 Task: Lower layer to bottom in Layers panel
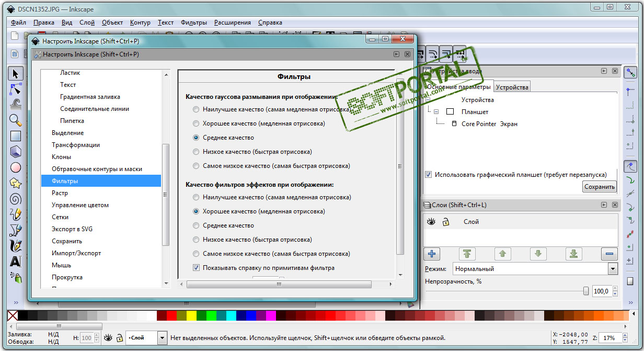tap(573, 254)
